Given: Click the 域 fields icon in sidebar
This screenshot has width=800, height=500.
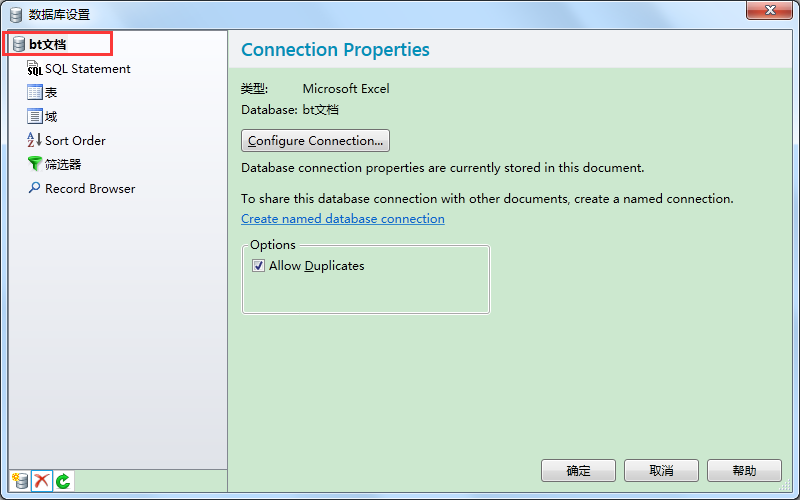Looking at the screenshot, I should point(35,117).
